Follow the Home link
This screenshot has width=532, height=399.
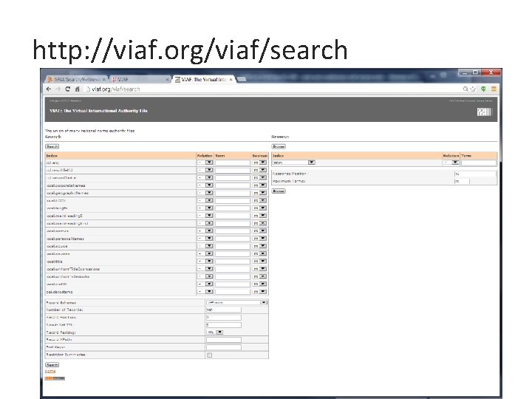50,371
